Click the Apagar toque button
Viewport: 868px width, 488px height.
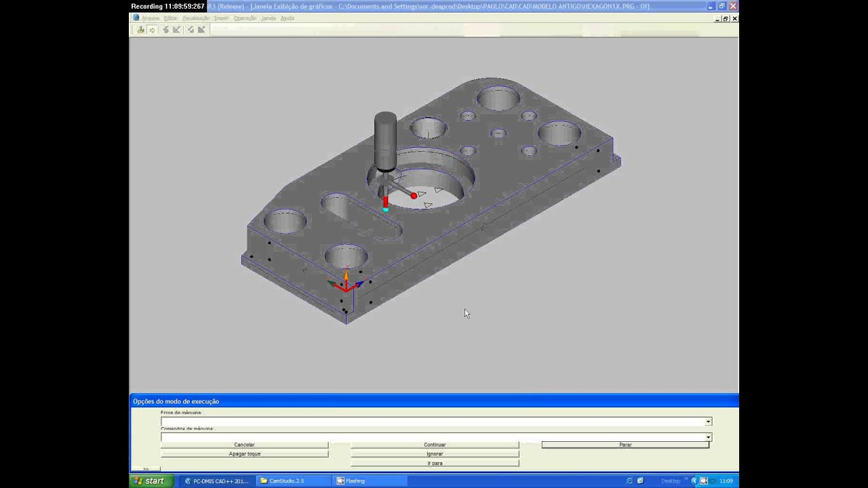[244, 453]
